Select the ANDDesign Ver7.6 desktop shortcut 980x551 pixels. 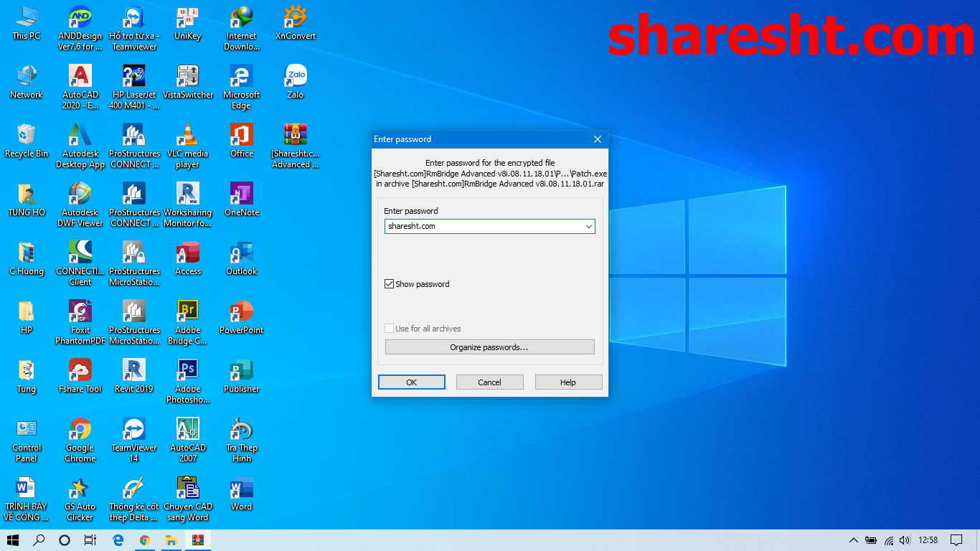point(80,28)
